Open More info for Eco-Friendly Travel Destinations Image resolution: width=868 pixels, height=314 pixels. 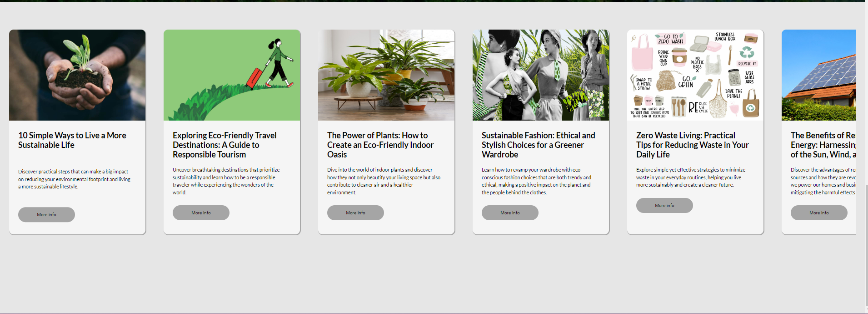[201, 213]
